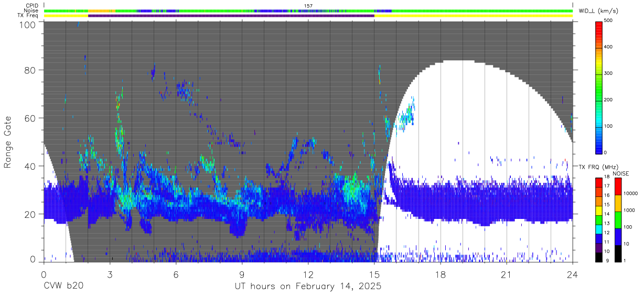Click the orange segment of the NOISE colorbar
644x297 pixels.
pos(618,203)
